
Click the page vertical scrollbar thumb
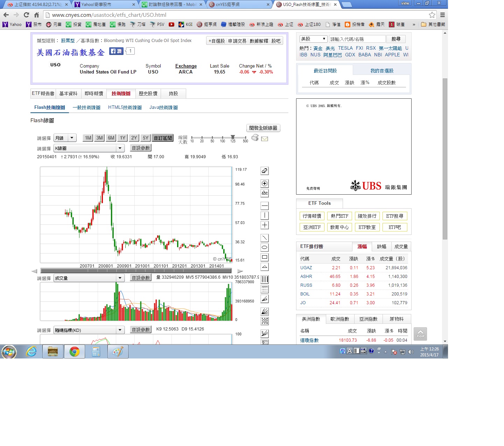445,159
